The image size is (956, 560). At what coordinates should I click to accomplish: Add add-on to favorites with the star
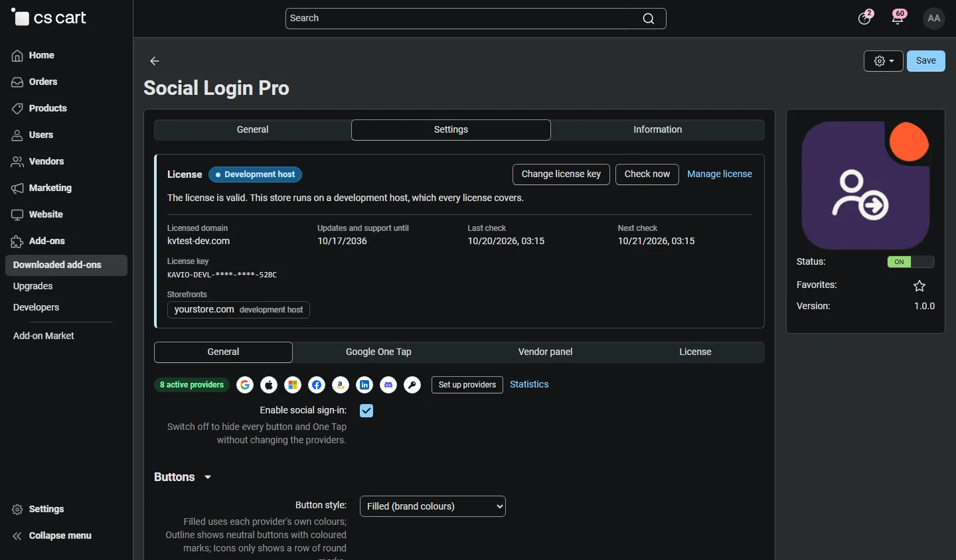click(919, 286)
